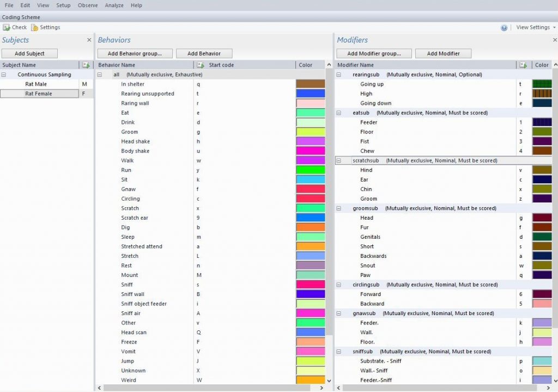The image size is (558, 392).
Task: Click the blue help question mark icon
Action: click(x=504, y=28)
